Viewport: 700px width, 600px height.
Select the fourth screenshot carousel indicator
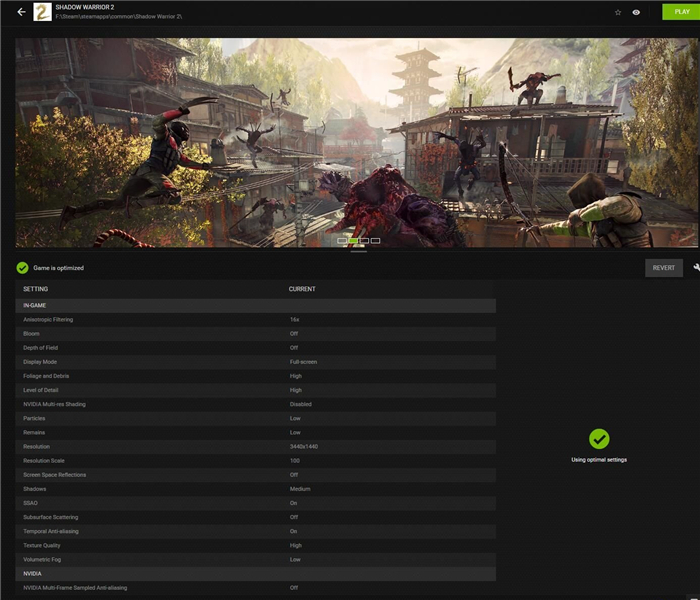pos(375,241)
